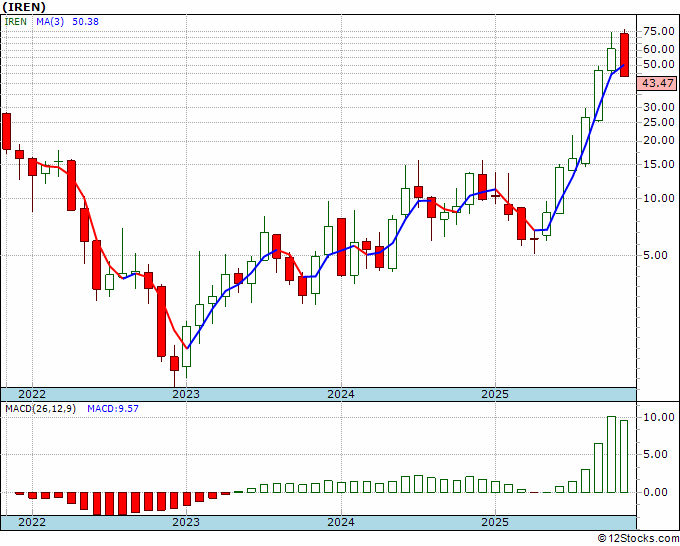Click the 2022 label on price chart timeline
680x546 pixels.
pyautogui.click(x=32, y=394)
